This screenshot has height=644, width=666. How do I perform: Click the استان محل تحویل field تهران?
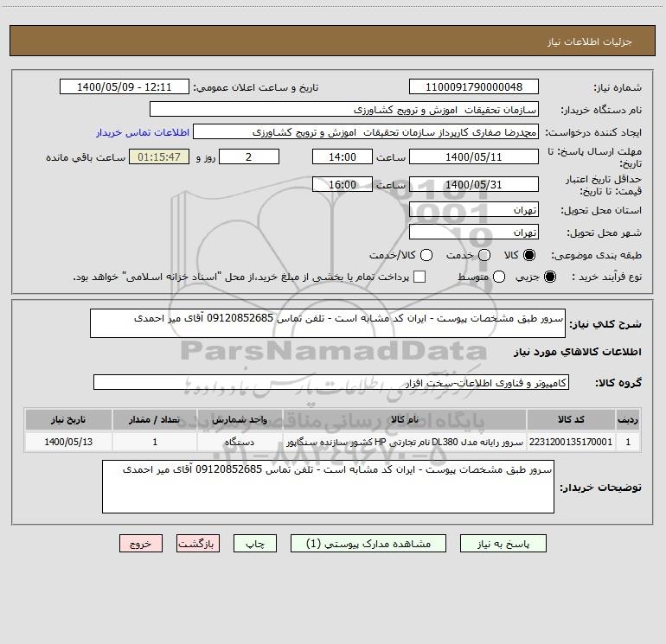point(474,210)
